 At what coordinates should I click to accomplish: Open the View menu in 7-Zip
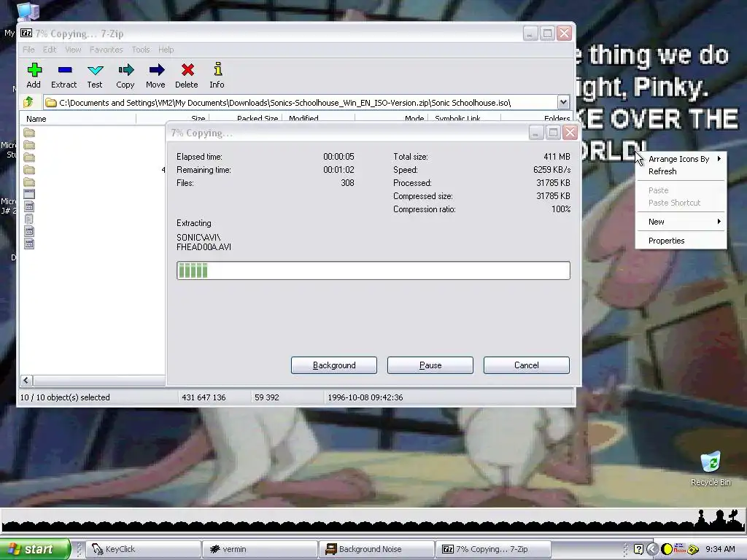(x=73, y=50)
